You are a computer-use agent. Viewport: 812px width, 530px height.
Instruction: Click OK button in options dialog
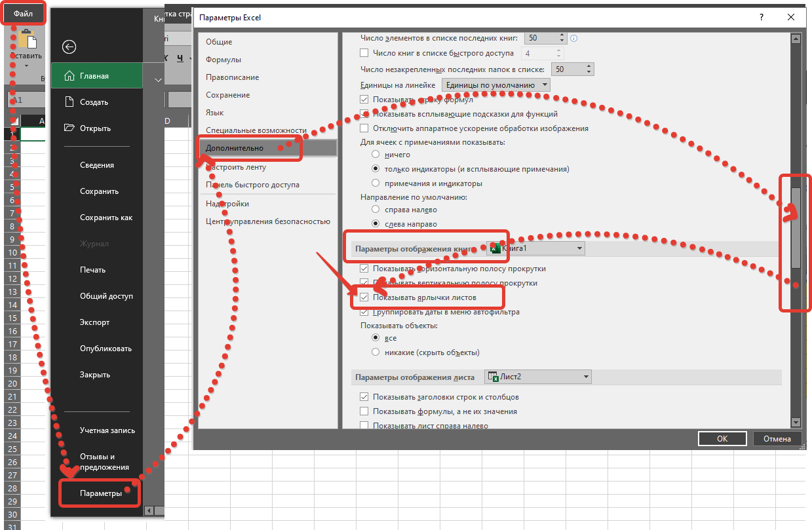[x=722, y=439]
